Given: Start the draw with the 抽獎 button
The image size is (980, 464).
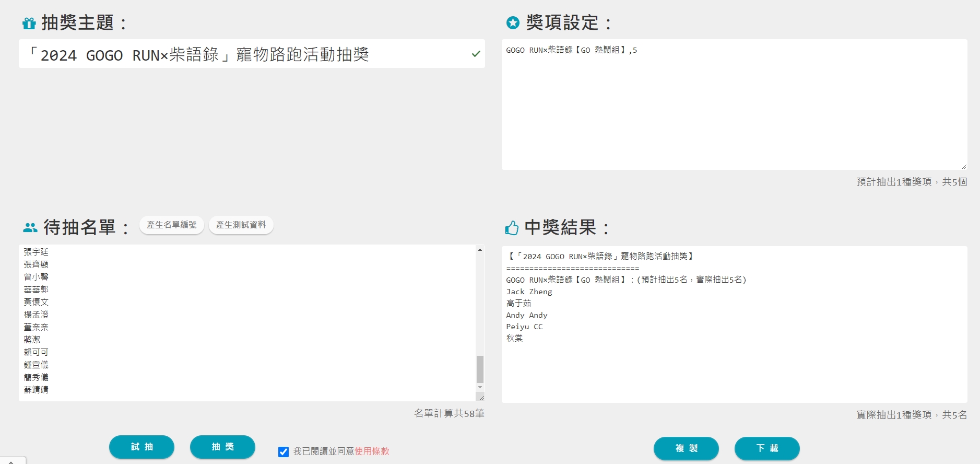Looking at the screenshot, I should tap(222, 447).
